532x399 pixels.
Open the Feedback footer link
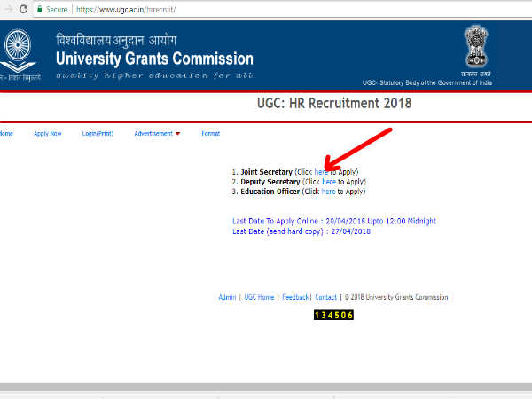coord(295,297)
